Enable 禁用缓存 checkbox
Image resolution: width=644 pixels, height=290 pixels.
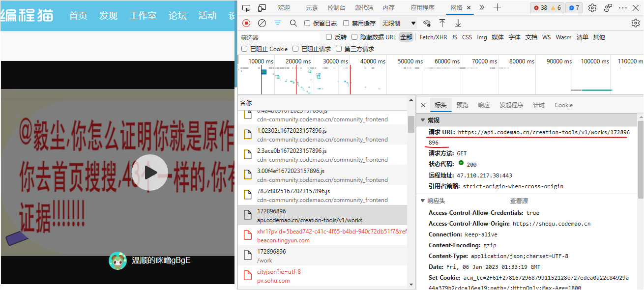(346, 23)
